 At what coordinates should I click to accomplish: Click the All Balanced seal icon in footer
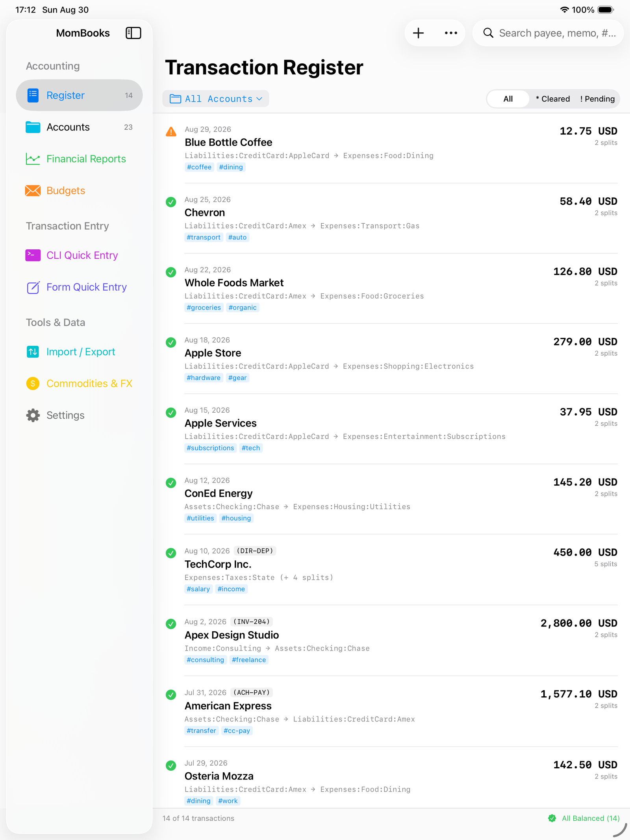(x=552, y=818)
